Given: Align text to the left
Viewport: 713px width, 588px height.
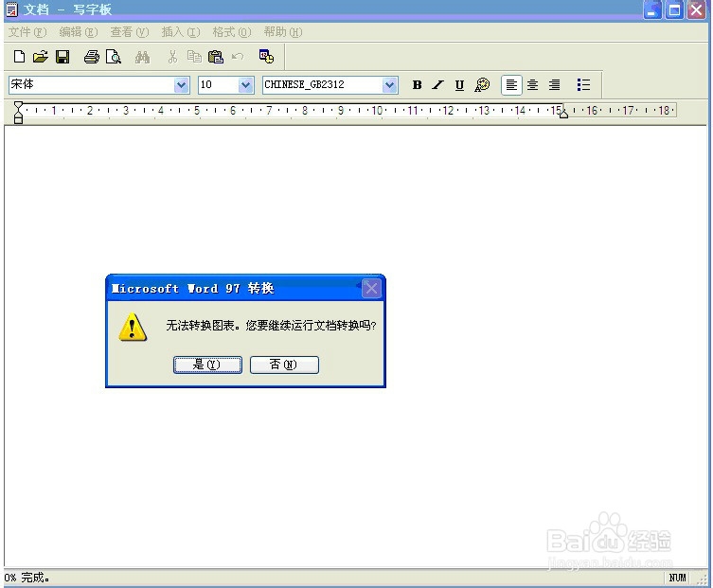Looking at the screenshot, I should tap(511, 85).
